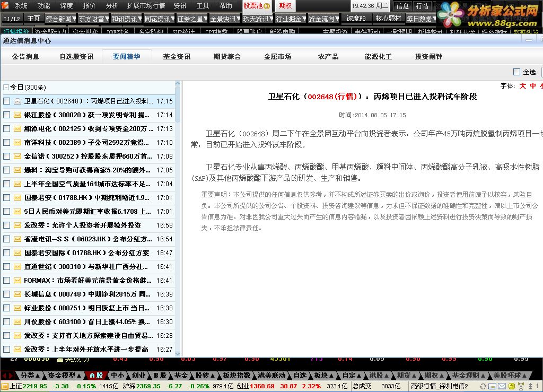Click the refresh arrows icon in status bar
543x392 pixels.
[x=483, y=386]
